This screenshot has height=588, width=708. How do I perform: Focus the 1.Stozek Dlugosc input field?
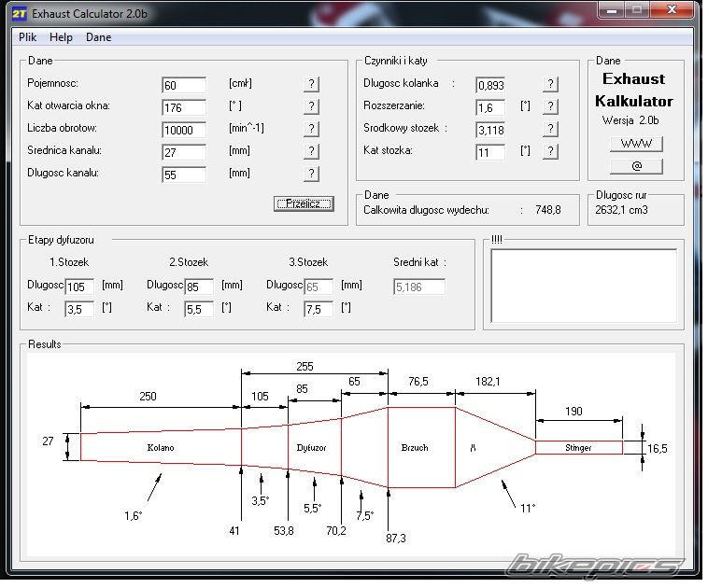[x=79, y=287]
